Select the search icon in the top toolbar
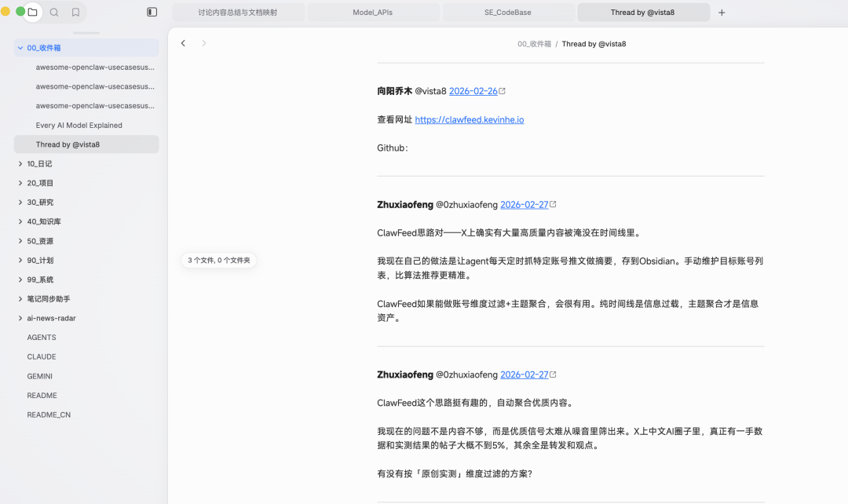 [x=53, y=13]
